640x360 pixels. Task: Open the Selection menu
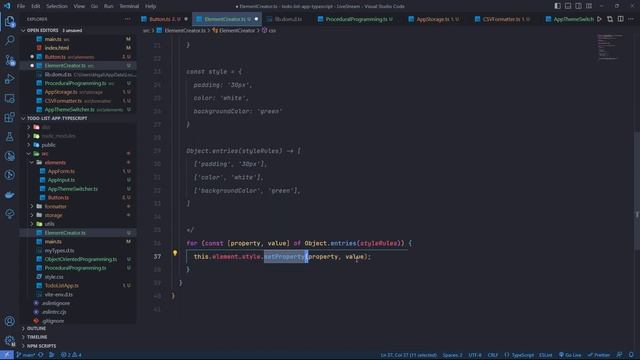click(57, 6)
